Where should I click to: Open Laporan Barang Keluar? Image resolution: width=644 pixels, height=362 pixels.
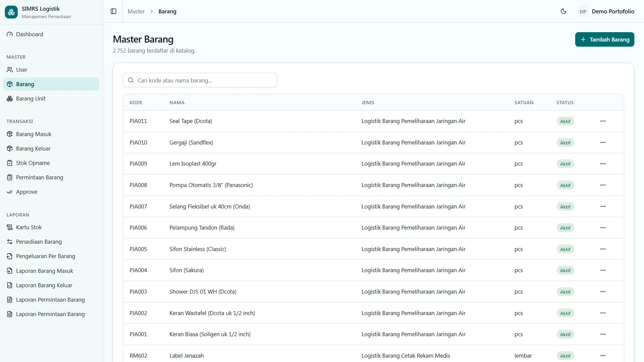click(x=51, y=285)
